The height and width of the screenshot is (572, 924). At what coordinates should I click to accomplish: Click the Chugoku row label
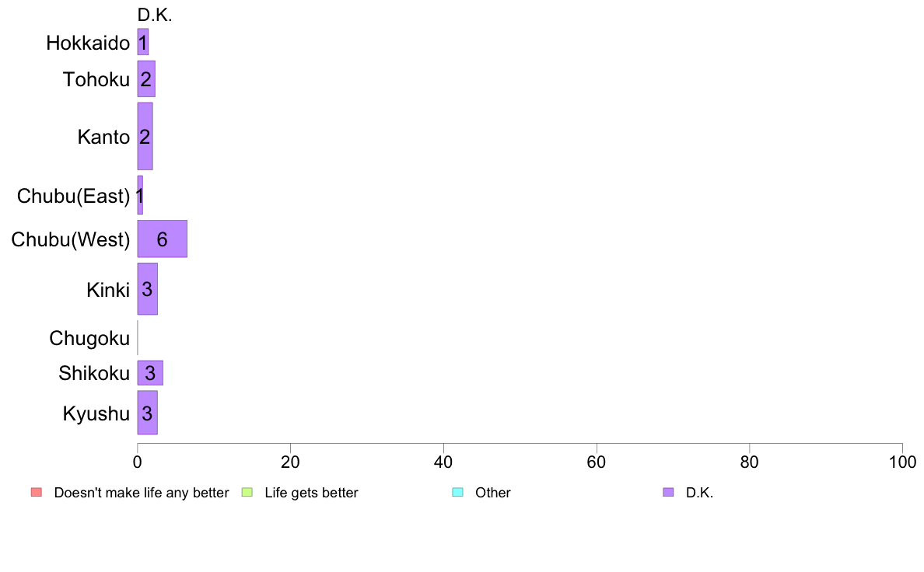coord(89,338)
